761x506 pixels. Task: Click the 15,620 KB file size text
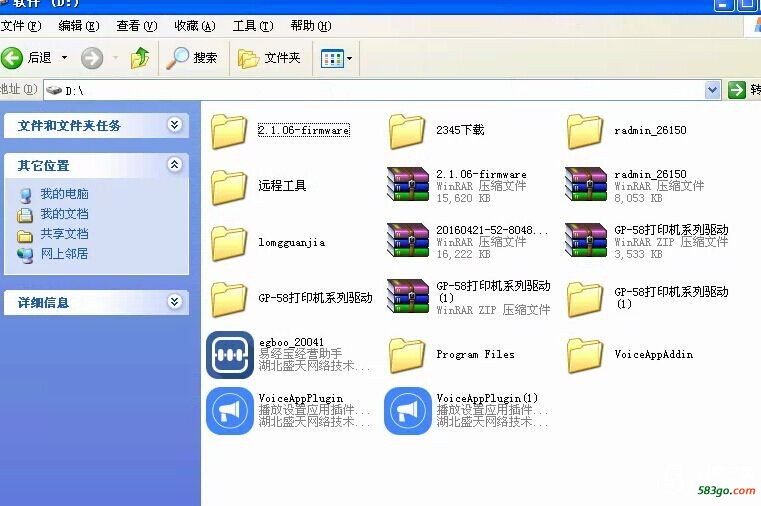[x=463, y=198]
